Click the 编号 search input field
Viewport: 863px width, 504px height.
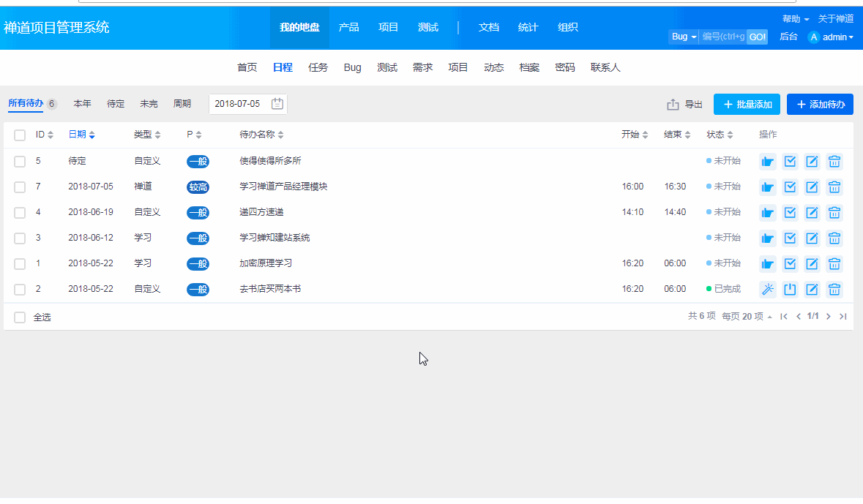722,37
